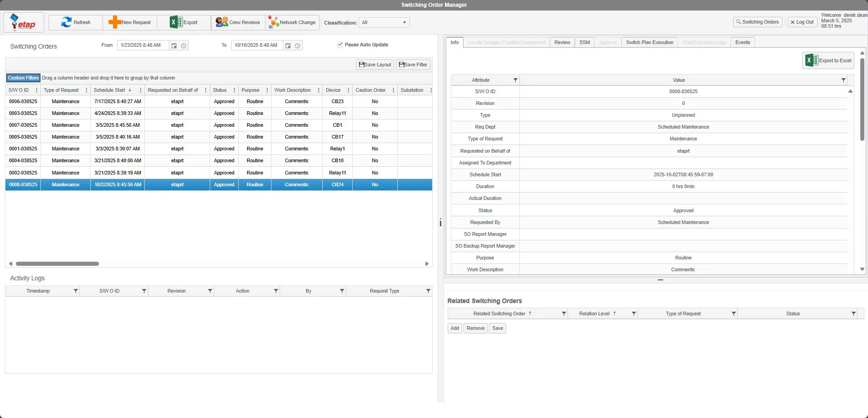This screenshot has height=418, width=868.
Task: Click Add under Related Switching Orders
Action: 454,328
